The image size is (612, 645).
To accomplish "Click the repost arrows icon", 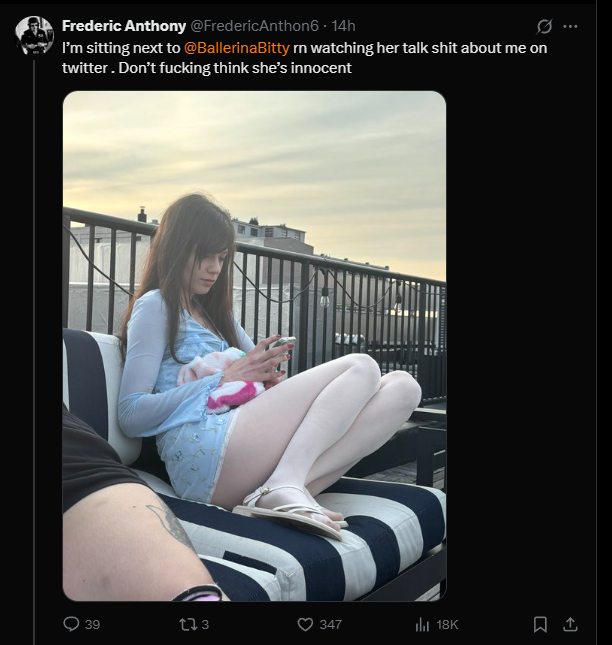I will coord(188,624).
